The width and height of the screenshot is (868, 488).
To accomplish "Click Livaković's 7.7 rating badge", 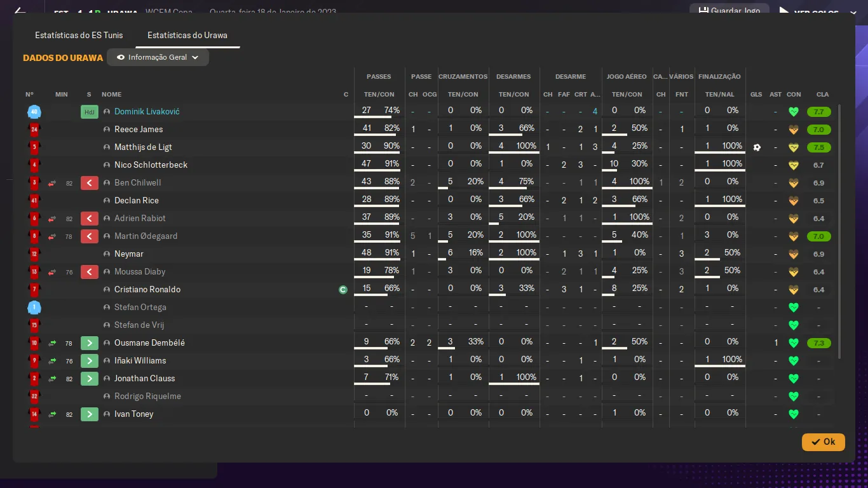I will [818, 112].
